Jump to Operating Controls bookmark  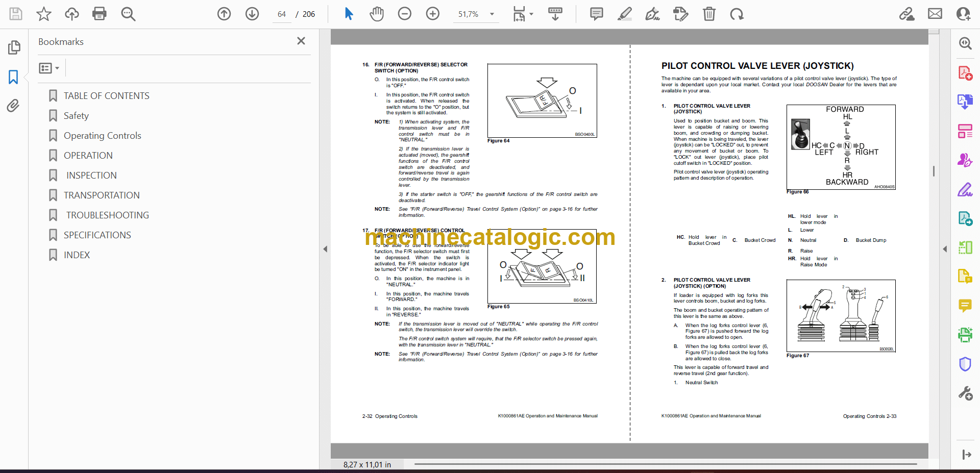point(102,136)
